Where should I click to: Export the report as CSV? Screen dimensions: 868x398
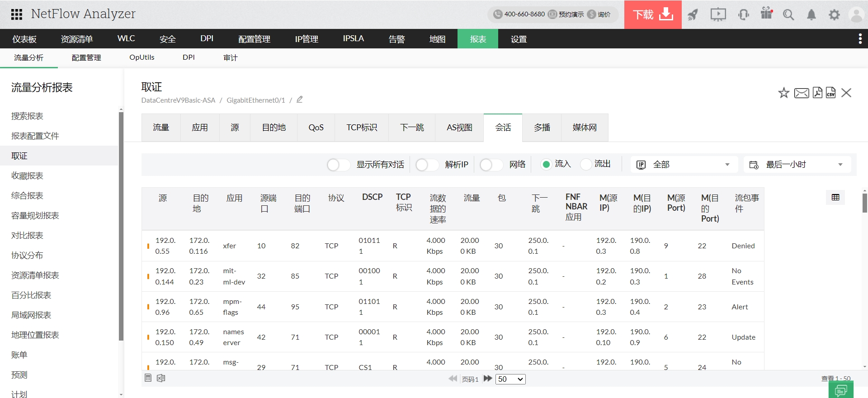831,93
